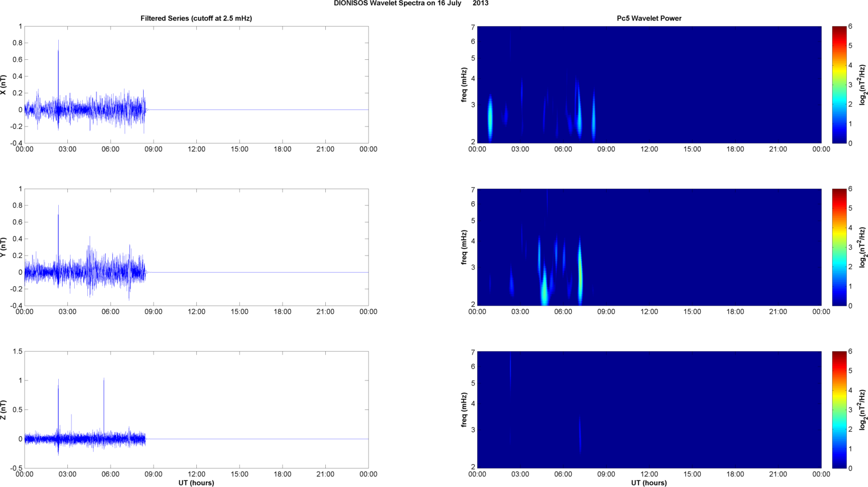Click the '09:00' tick under the top wavelet plot

pyautogui.click(x=606, y=149)
